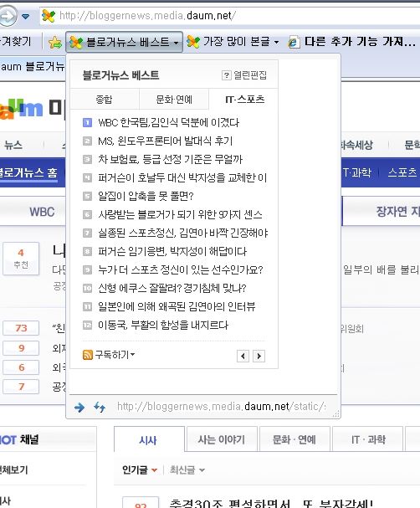Switch to the 종합 tab

pos(105,99)
